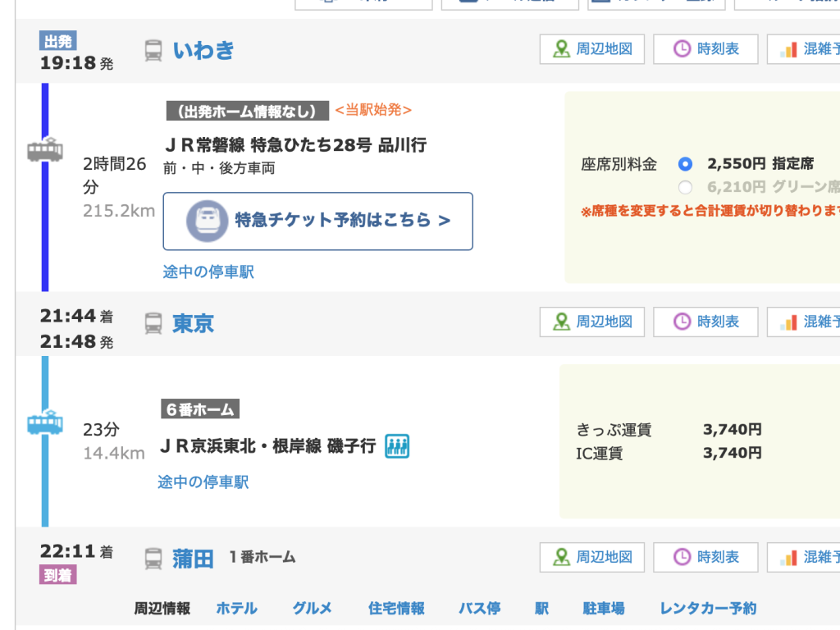Screen dimensions: 840x630
Task: Click the clock timetable icon for 東京
Action: 682,322
